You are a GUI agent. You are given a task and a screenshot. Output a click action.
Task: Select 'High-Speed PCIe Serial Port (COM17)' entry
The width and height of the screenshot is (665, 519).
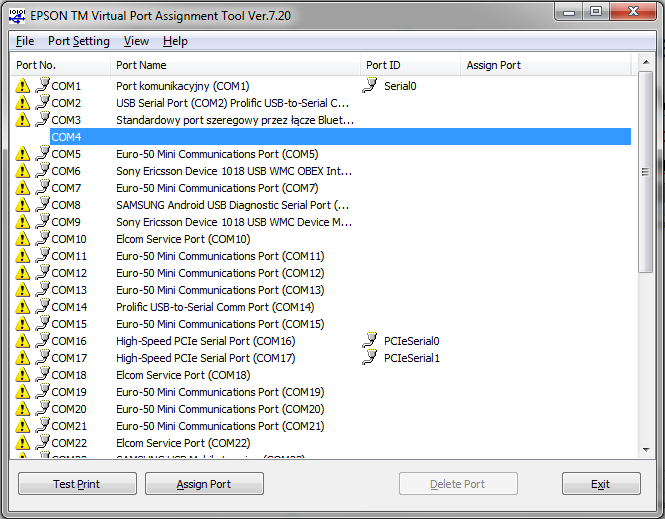click(206, 358)
